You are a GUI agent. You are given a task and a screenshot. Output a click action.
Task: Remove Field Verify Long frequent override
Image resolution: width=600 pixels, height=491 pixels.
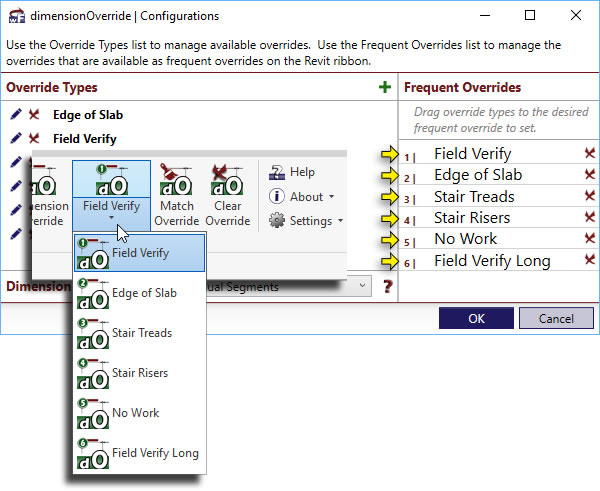(590, 262)
